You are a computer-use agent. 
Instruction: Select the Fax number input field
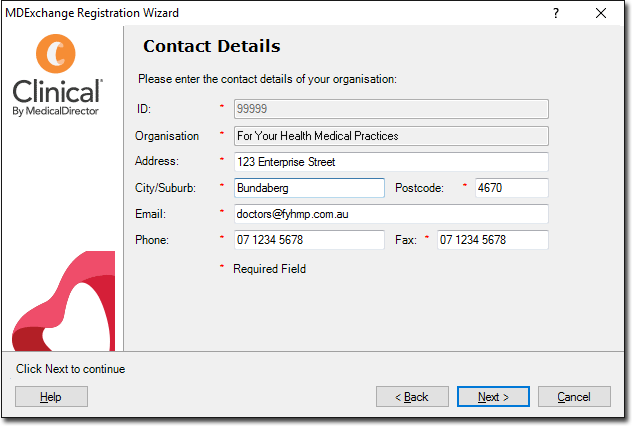tap(492, 239)
